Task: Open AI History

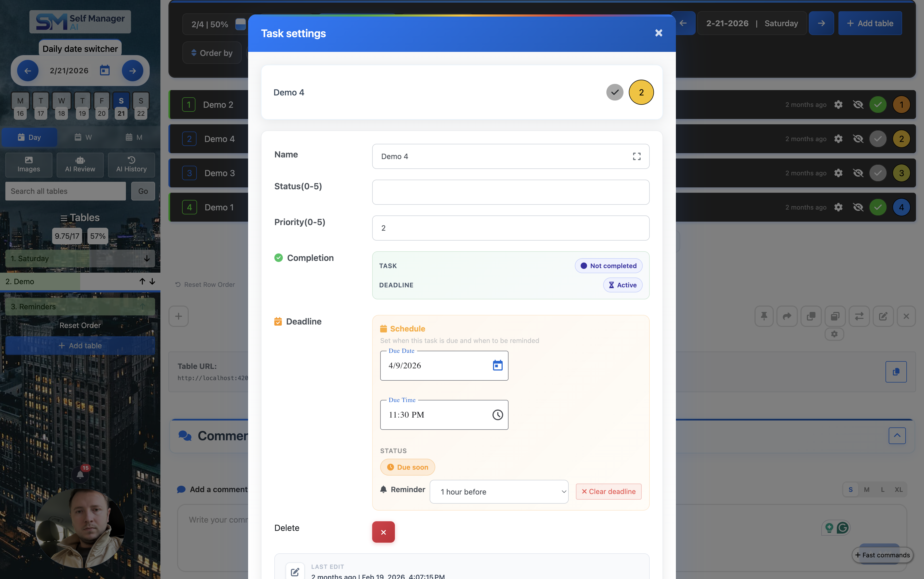Action: coord(131,165)
